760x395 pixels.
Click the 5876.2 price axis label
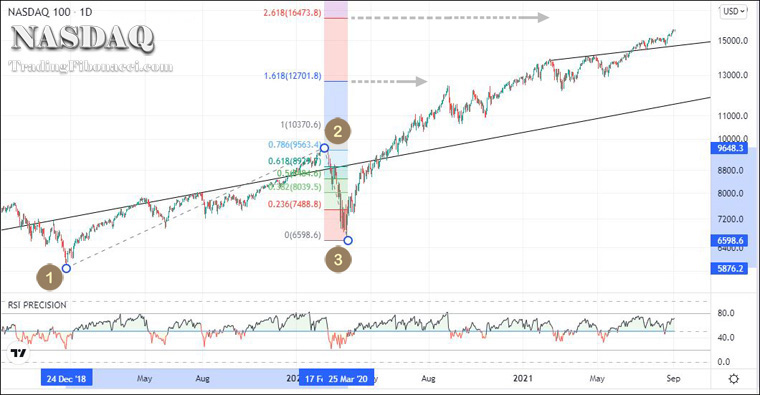point(730,268)
